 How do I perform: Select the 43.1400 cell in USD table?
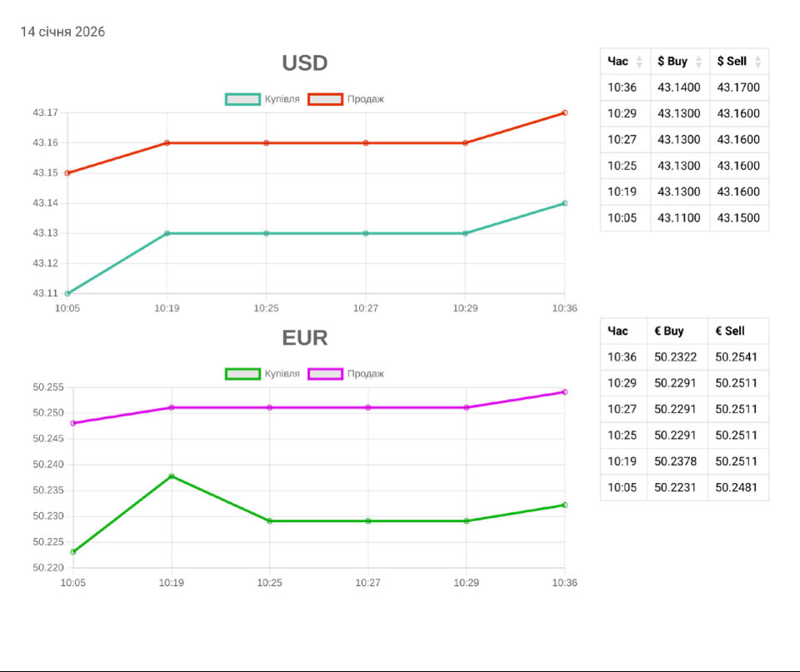tap(678, 87)
